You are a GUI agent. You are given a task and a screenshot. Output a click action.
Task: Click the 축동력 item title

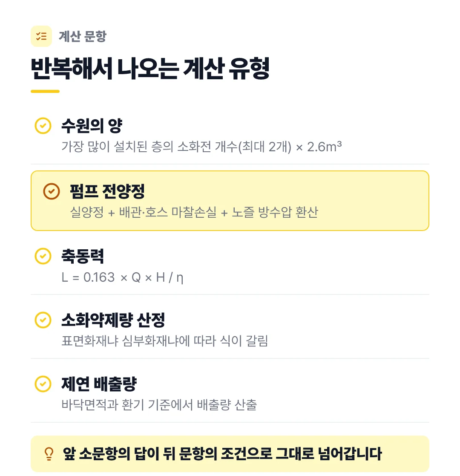click(83, 256)
